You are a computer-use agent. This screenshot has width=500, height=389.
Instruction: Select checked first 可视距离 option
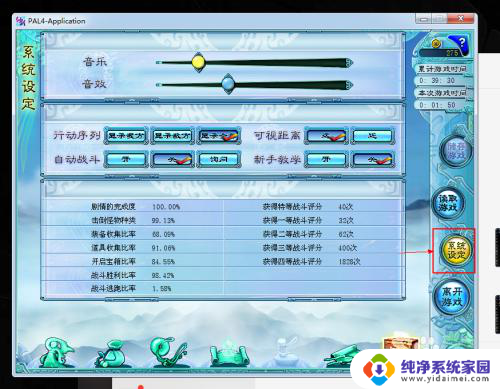click(326, 136)
